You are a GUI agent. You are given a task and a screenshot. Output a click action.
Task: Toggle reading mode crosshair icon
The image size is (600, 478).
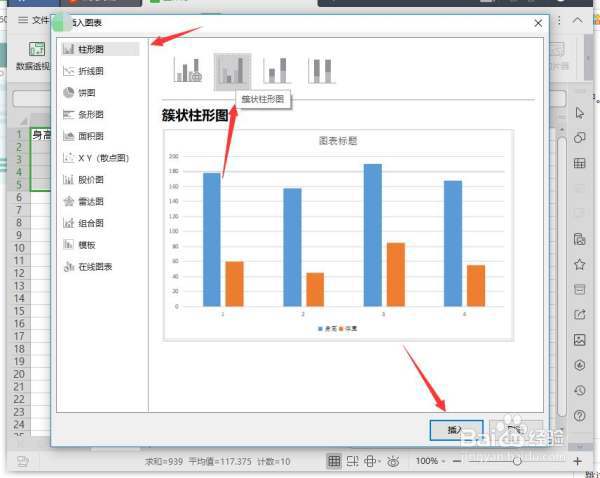coord(370,461)
